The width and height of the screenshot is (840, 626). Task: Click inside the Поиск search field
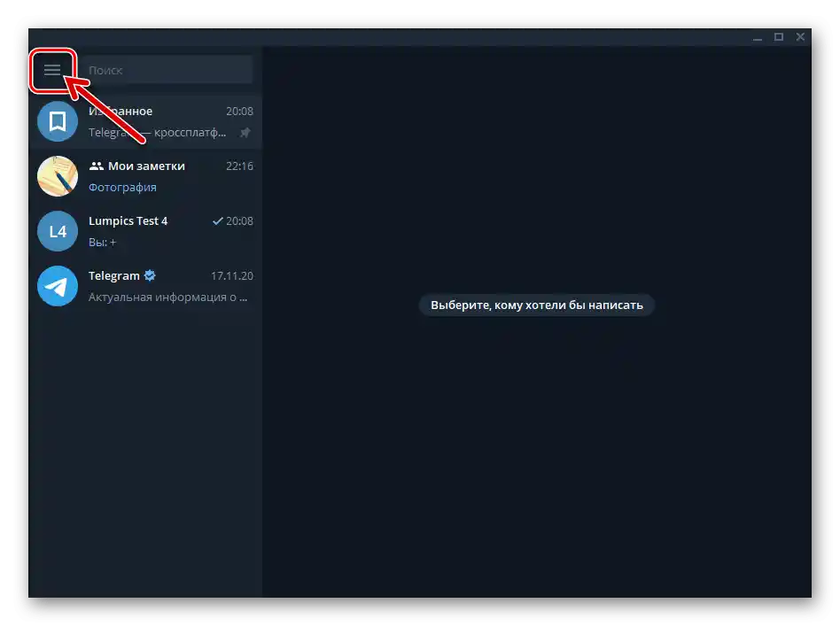(x=168, y=69)
